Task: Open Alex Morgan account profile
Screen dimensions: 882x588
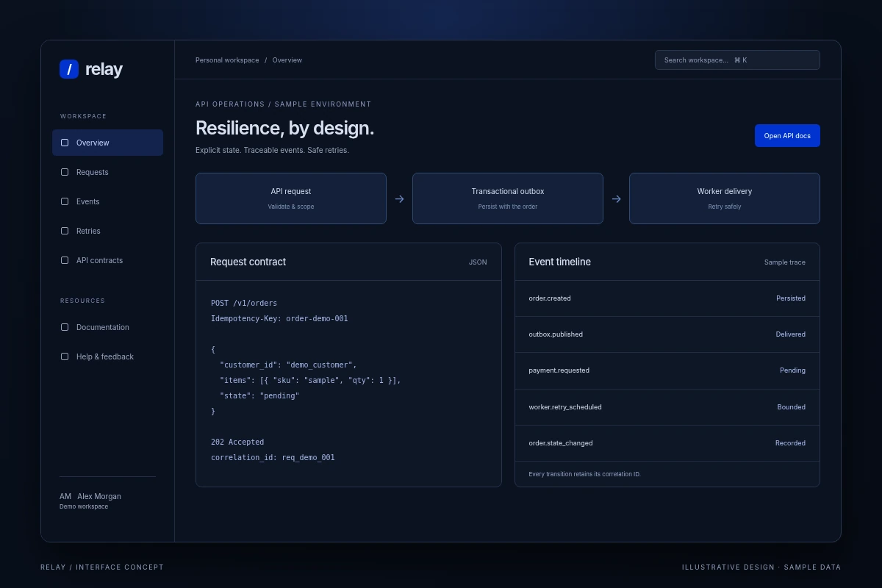Action: [x=99, y=496]
